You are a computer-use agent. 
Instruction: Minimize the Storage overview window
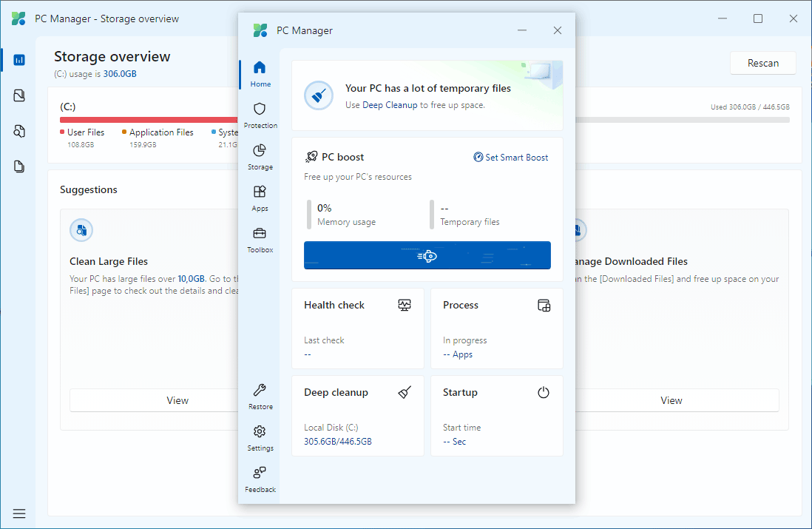pyautogui.click(x=723, y=18)
